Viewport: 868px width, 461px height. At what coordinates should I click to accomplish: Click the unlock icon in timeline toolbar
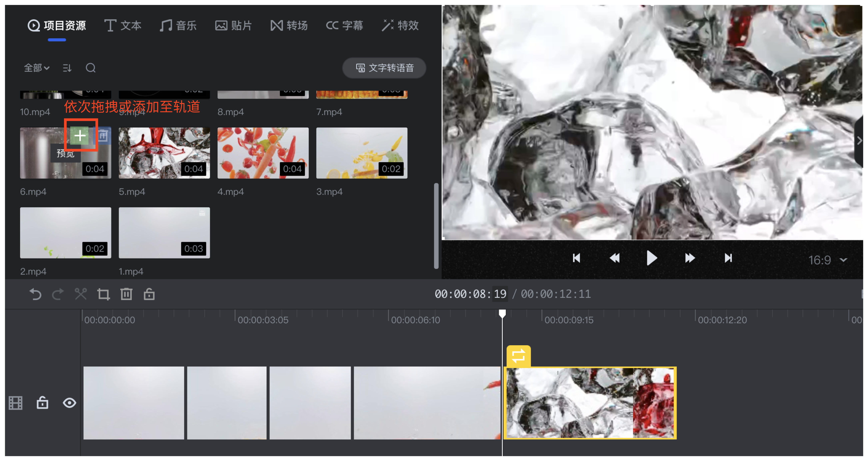pos(149,294)
